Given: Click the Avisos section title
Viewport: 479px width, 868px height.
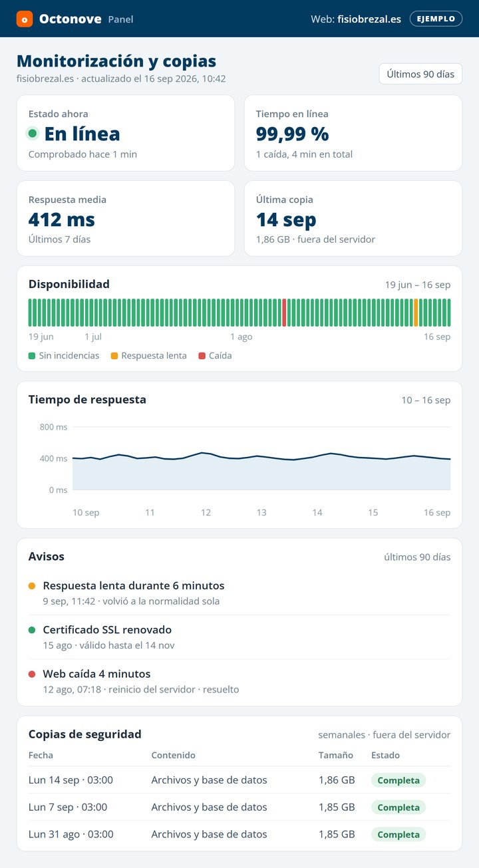Looking at the screenshot, I should (x=47, y=556).
